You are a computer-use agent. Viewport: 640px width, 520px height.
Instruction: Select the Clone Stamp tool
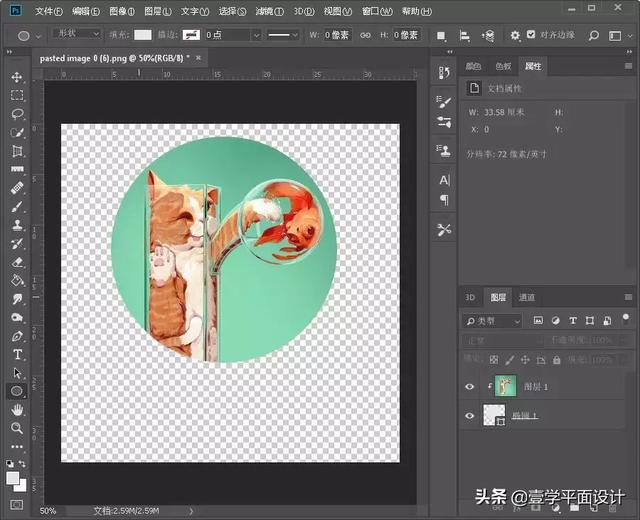(x=17, y=225)
